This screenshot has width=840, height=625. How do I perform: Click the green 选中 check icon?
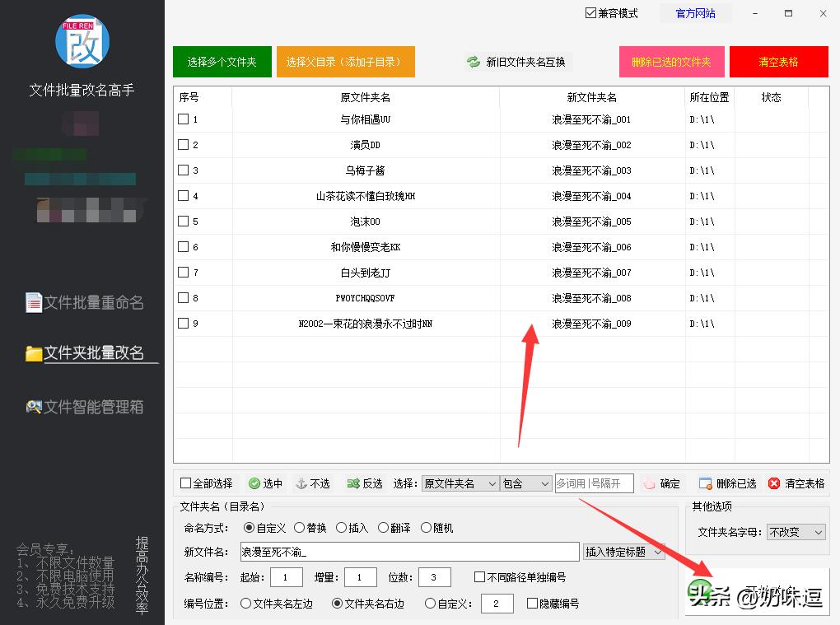pyautogui.click(x=254, y=483)
